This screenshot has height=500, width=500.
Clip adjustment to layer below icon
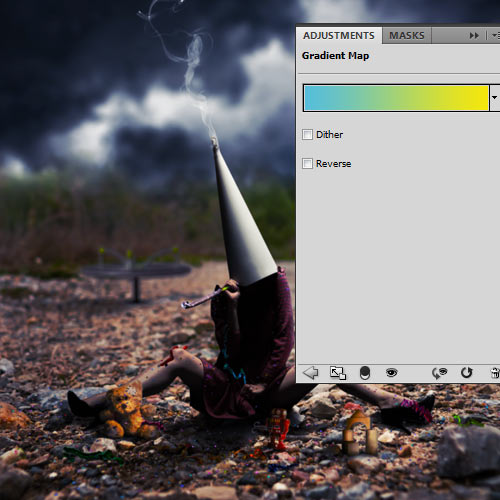point(365,373)
